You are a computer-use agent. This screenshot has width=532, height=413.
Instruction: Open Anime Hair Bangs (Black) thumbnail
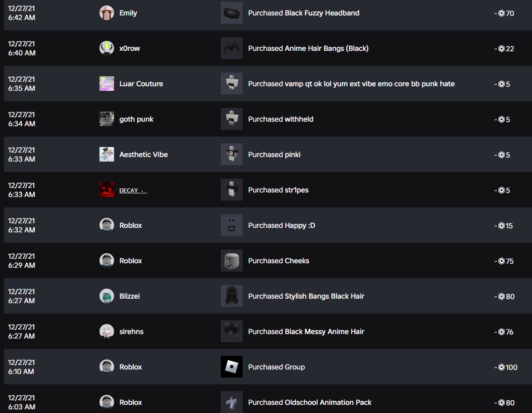point(231,48)
